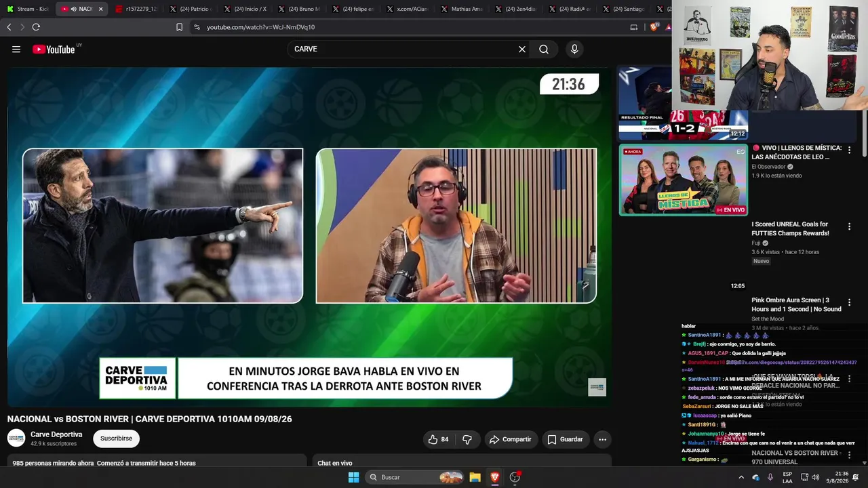Reload the YouTube page
This screenshot has height=488, width=868.
pyautogui.click(x=36, y=27)
